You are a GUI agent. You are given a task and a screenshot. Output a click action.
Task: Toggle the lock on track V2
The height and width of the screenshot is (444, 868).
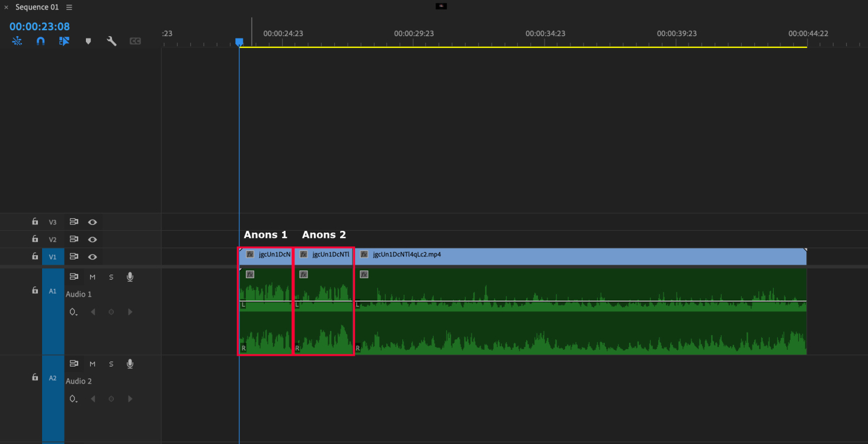35,239
